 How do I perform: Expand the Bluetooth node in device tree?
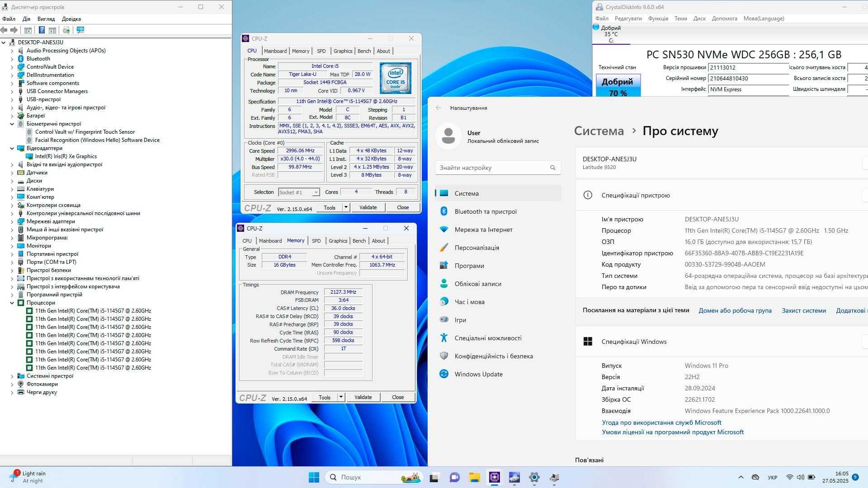coord(12,59)
